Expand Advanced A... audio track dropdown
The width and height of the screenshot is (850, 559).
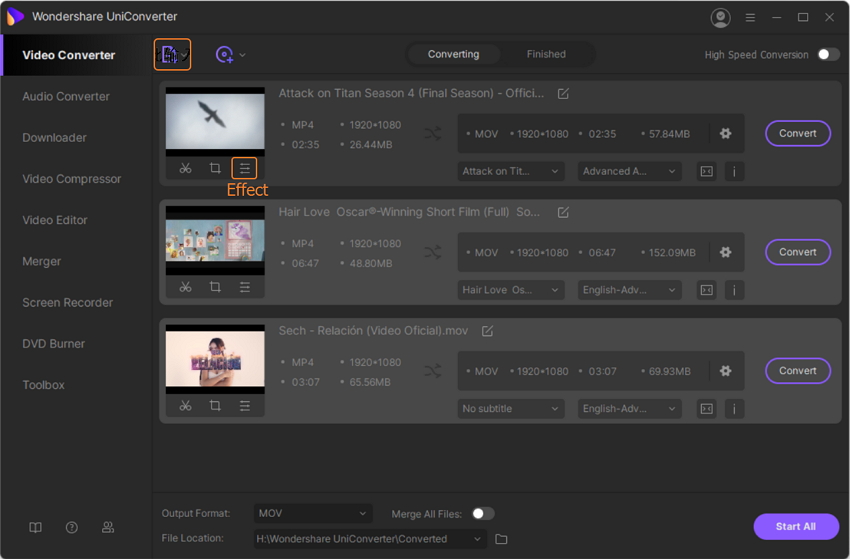coord(629,171)
